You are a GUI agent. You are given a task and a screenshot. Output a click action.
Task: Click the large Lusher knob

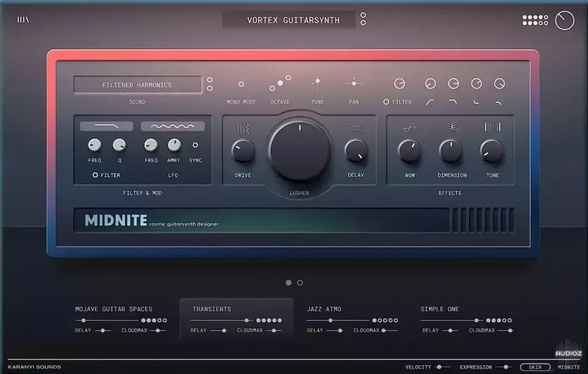tap(299, 150)
